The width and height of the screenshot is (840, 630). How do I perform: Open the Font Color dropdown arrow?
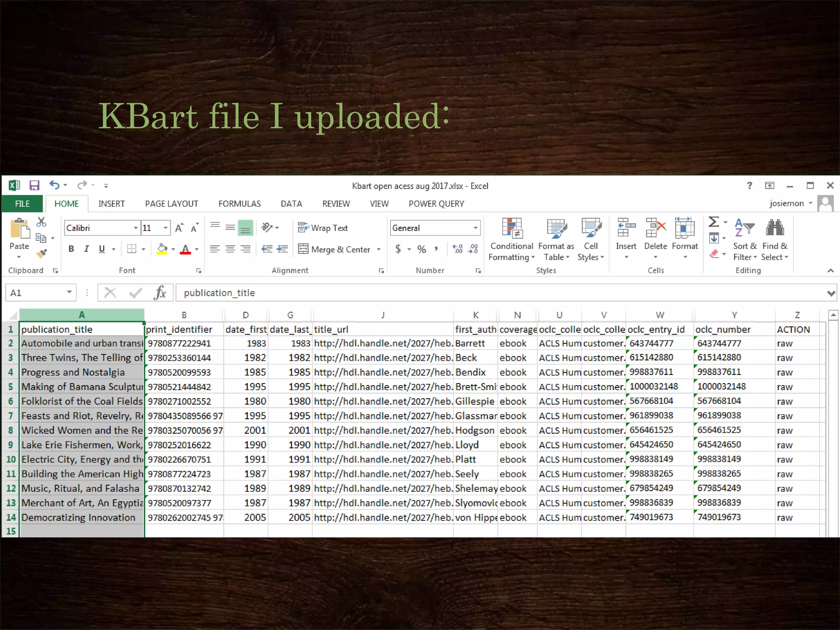pyautogui.click(x=197, y=249)
